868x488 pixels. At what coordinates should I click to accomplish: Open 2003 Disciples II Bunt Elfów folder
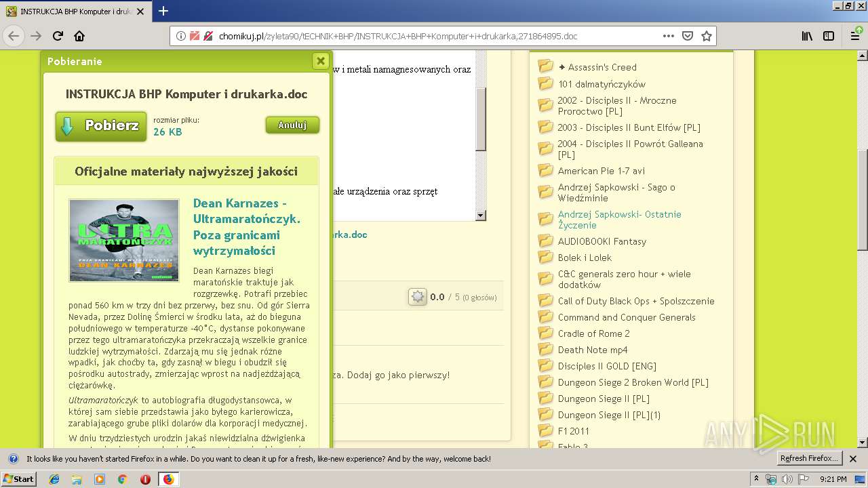coord(629,127)
